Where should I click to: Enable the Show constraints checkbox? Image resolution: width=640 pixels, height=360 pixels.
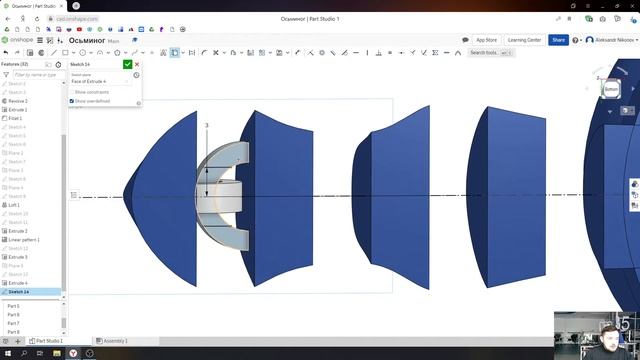[x=72, y=92]
